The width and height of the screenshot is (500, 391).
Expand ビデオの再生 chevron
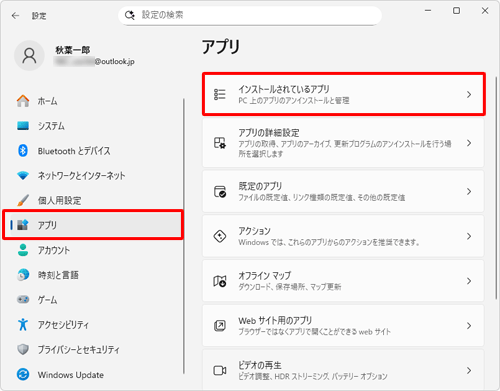[469, 370]
